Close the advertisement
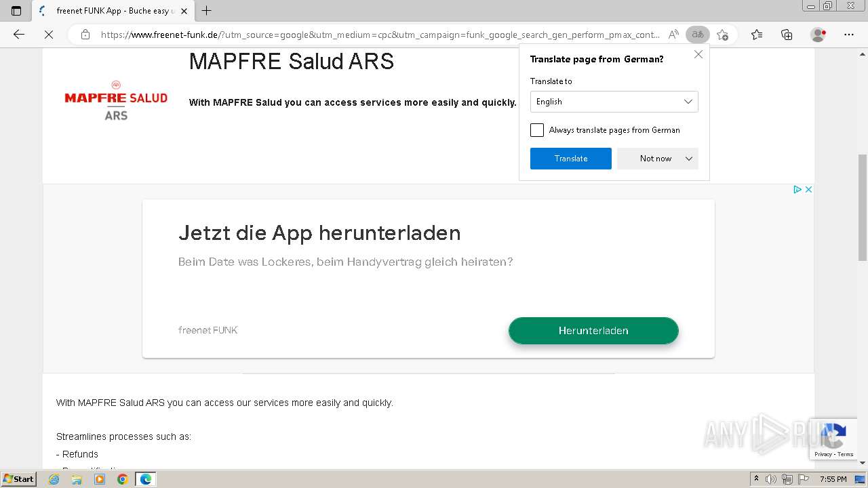The image size is (868, 488). pyautogui.click(x=808, y=190)
